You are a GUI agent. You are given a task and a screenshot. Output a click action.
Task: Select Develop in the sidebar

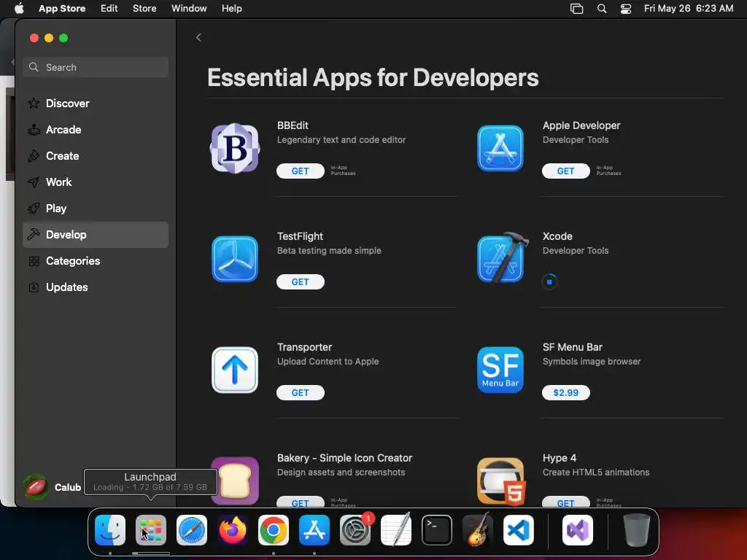click(x=96, y=235)
